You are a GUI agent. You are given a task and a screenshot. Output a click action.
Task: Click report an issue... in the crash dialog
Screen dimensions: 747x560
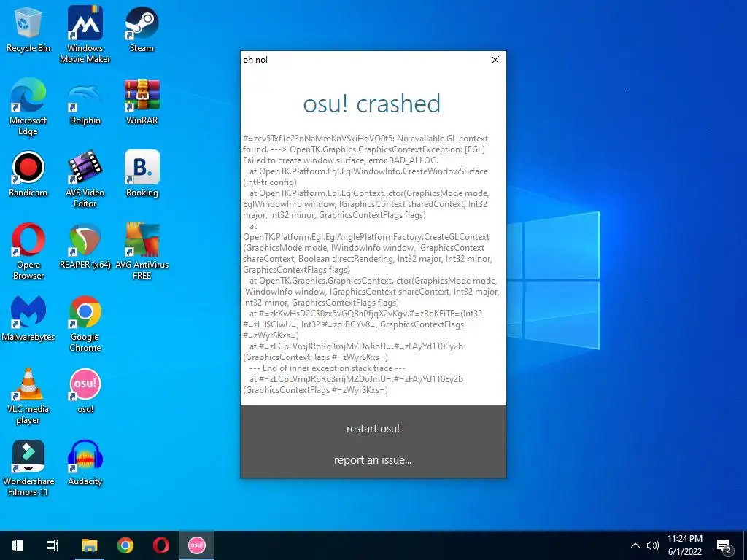[373, 460]
